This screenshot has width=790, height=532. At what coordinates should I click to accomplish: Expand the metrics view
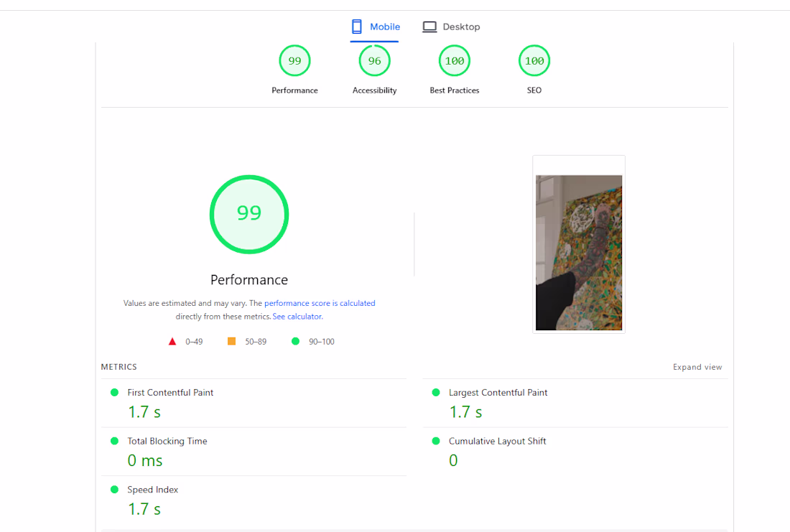(x=697, y=368)
